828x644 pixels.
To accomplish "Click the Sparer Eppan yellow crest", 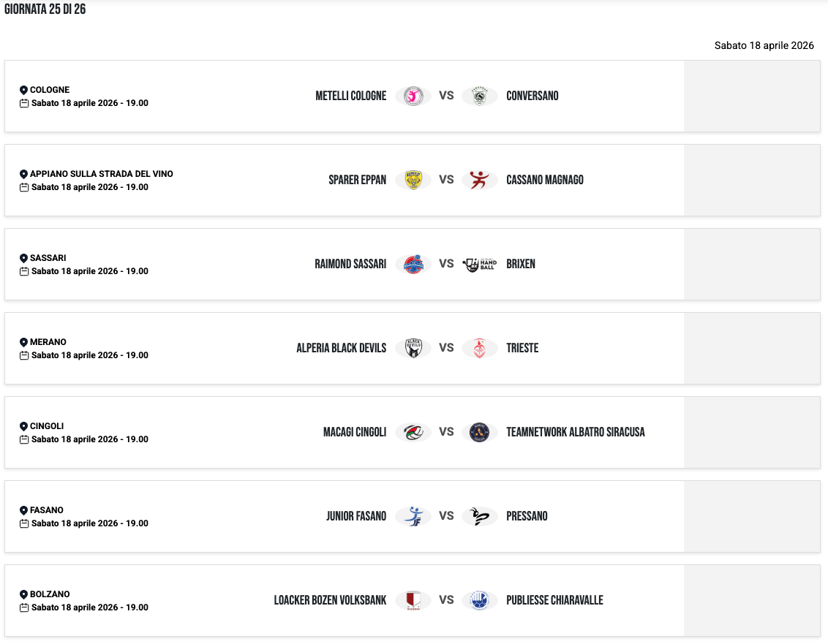I will coord(413,180).
